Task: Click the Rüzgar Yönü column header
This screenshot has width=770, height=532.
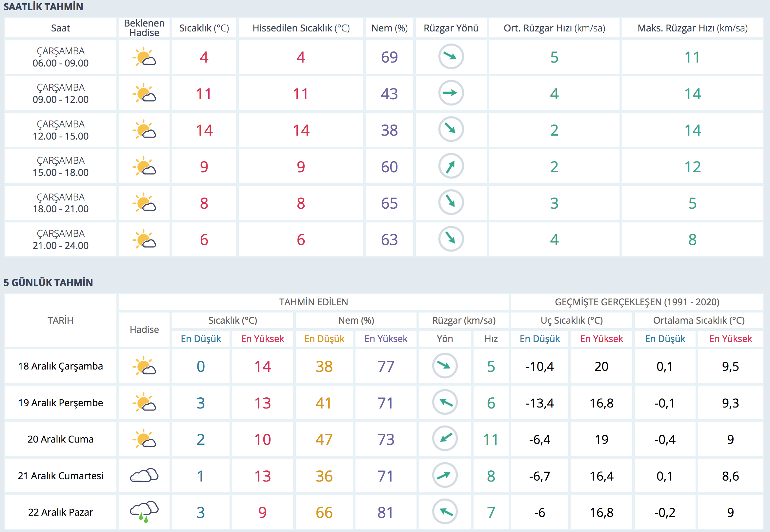Action: click(x=451, y=28)
